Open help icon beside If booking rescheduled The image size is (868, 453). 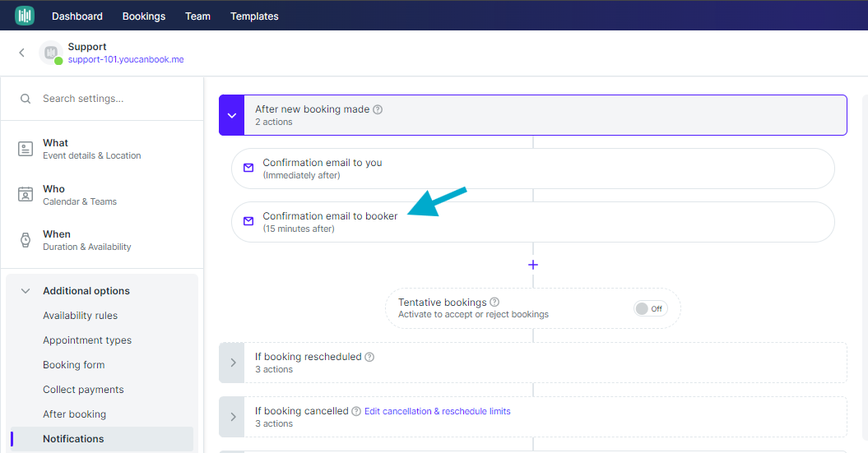369,357
